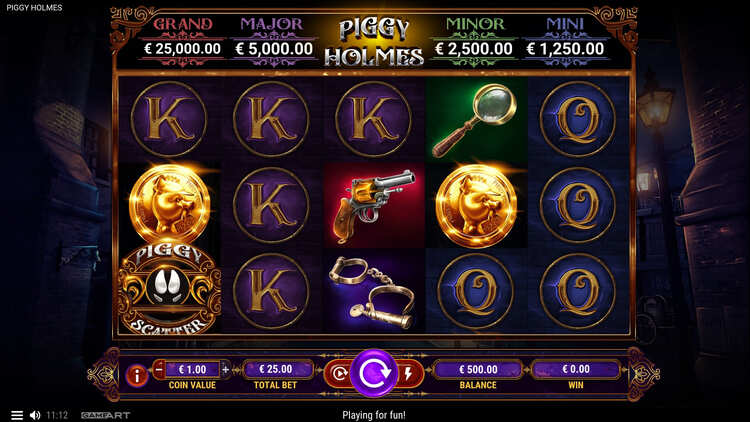The image size is (750, 422).
Task: Select the Total Bet € 25.00 display
Action: pos(276,369)
